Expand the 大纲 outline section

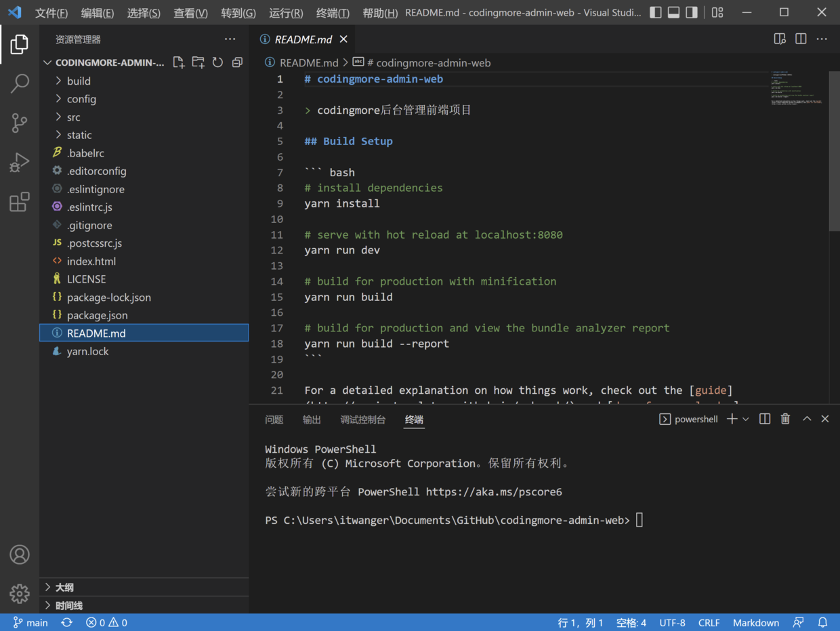click(64, 587)
